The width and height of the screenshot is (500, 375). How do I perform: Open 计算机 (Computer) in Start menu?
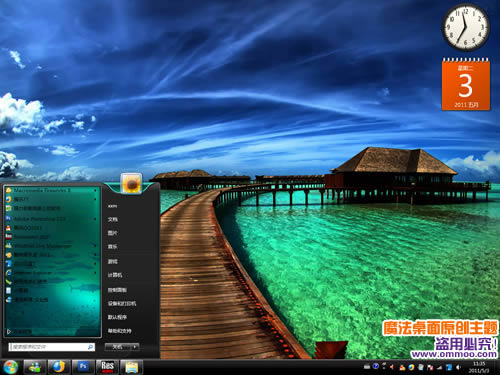click(115, 275)
